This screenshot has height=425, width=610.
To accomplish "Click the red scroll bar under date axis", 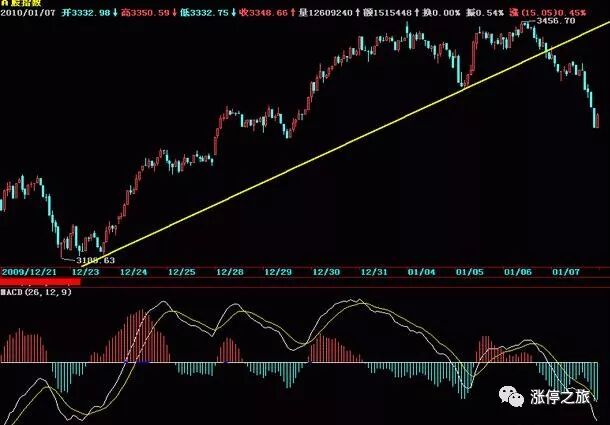I will [x=40, y=282].
